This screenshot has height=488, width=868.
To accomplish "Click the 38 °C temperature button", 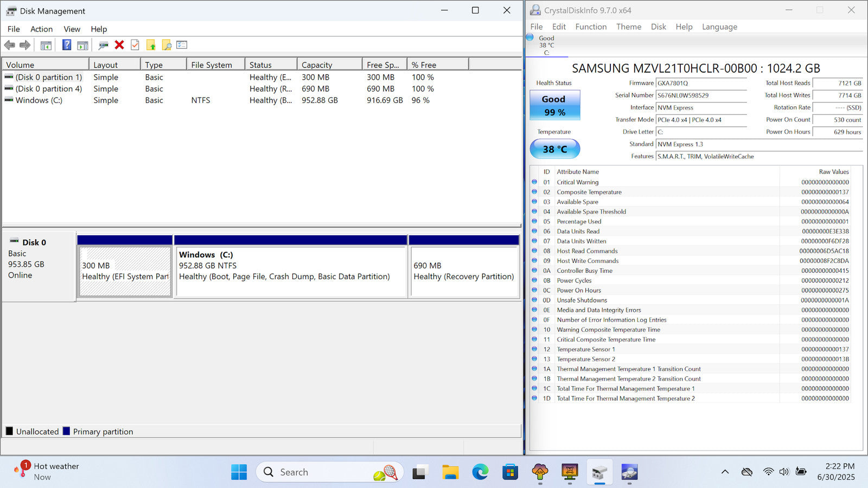I will tap(554, 149).
